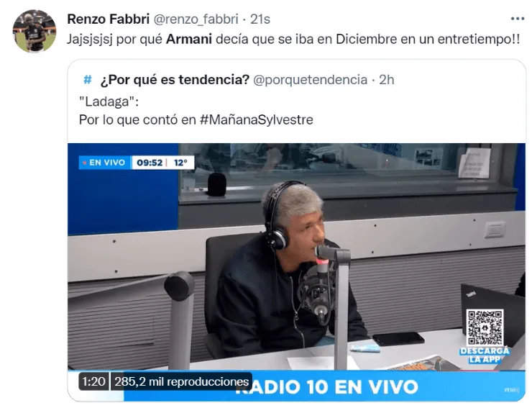Image resolution: width=532 pixels, height=408 pixels.
Task: Click the DESCARGÁ LA APP label
Action: click(x=485, y=355)
